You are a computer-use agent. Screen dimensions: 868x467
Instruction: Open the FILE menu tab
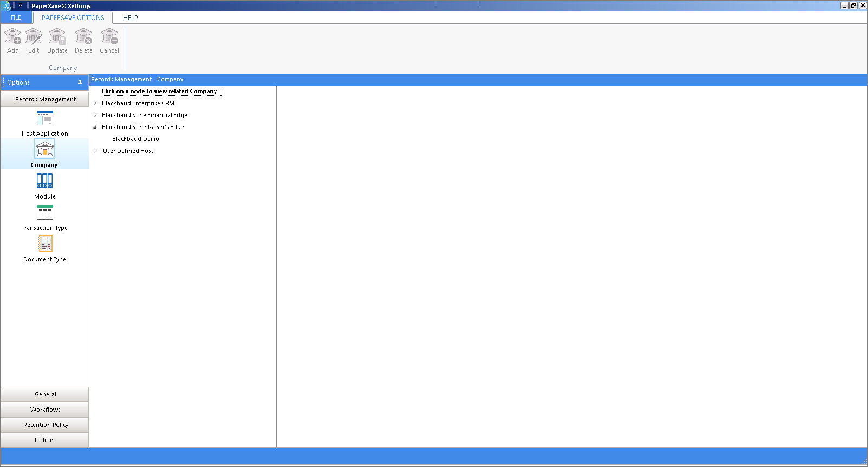pos(16,17)
